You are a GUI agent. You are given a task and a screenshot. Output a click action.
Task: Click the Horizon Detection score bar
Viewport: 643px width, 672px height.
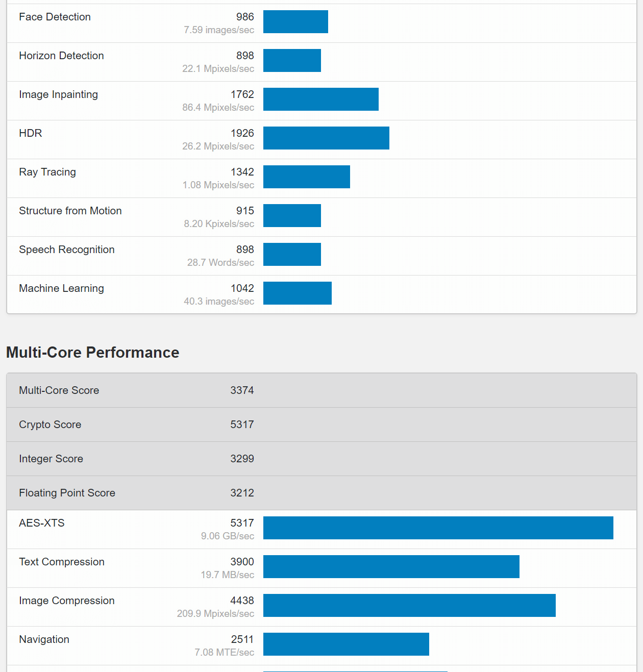[x=292, y=61]
